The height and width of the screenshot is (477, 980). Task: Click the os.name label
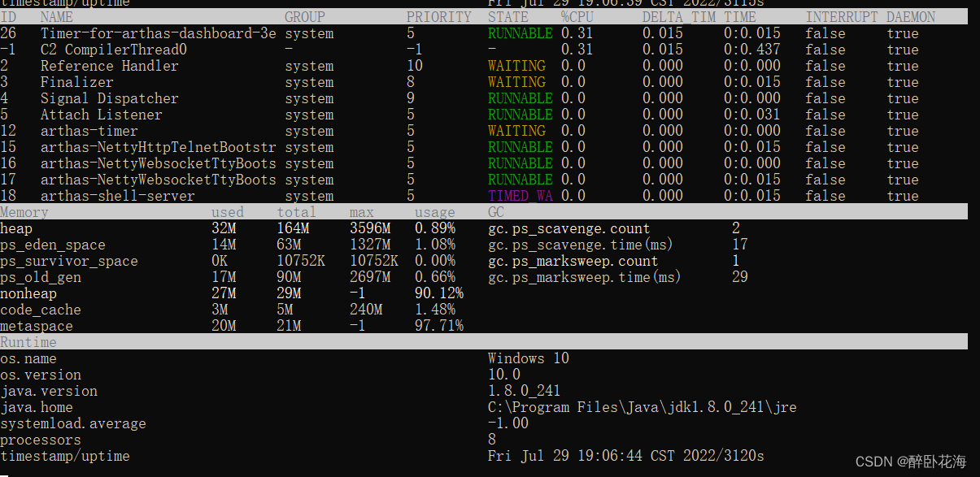click(28, 358)
